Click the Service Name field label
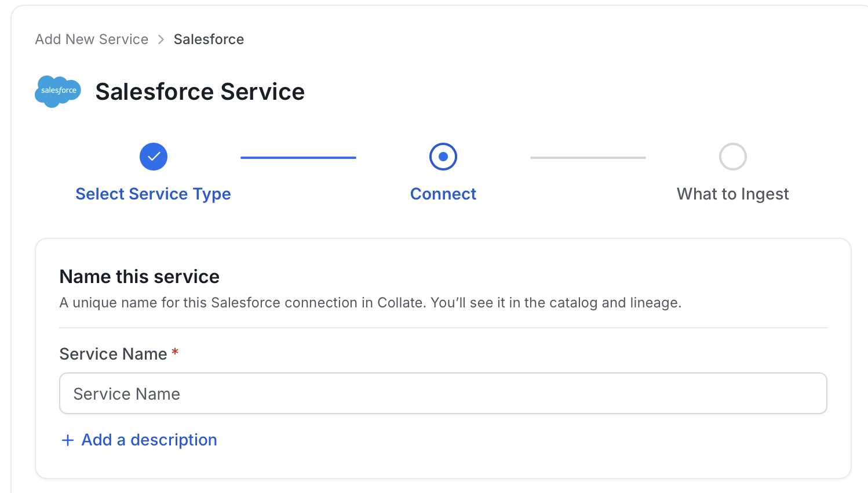The image size is (868, 493). point(113,354)
